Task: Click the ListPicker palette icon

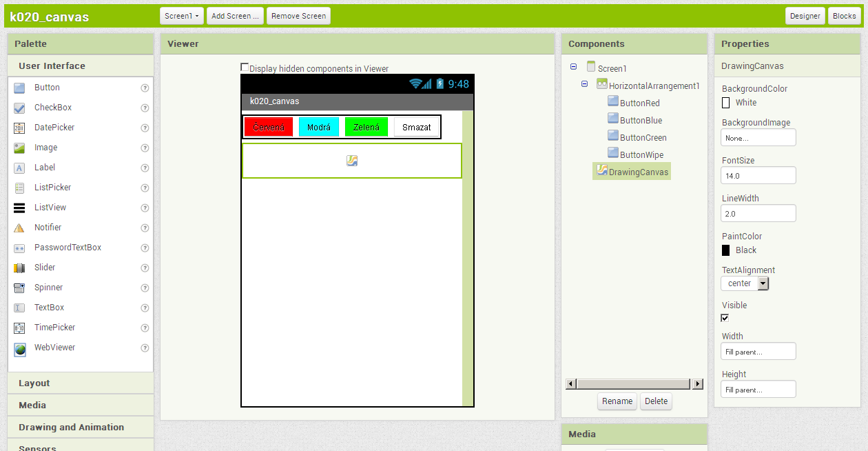Action: click(19, 188)
